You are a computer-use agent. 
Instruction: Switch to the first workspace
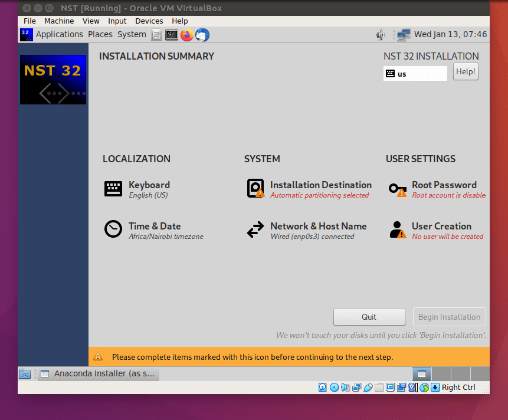pyautogui.click(x=421, y=374)
